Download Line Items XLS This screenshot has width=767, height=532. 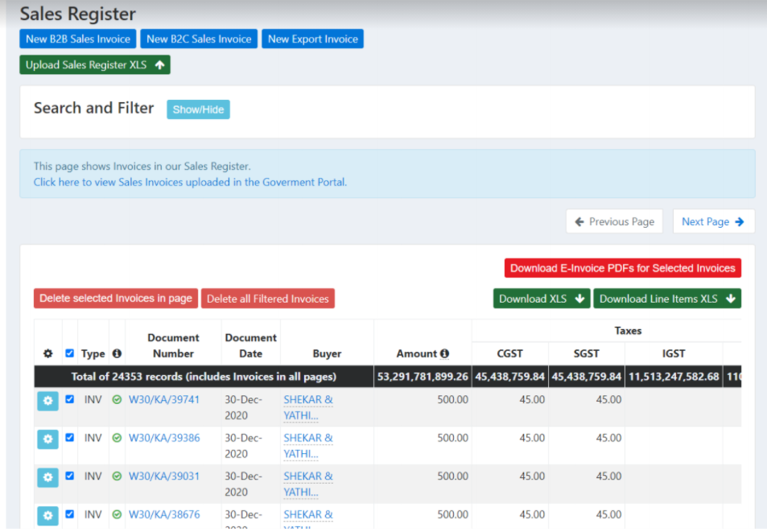[667, 299]
